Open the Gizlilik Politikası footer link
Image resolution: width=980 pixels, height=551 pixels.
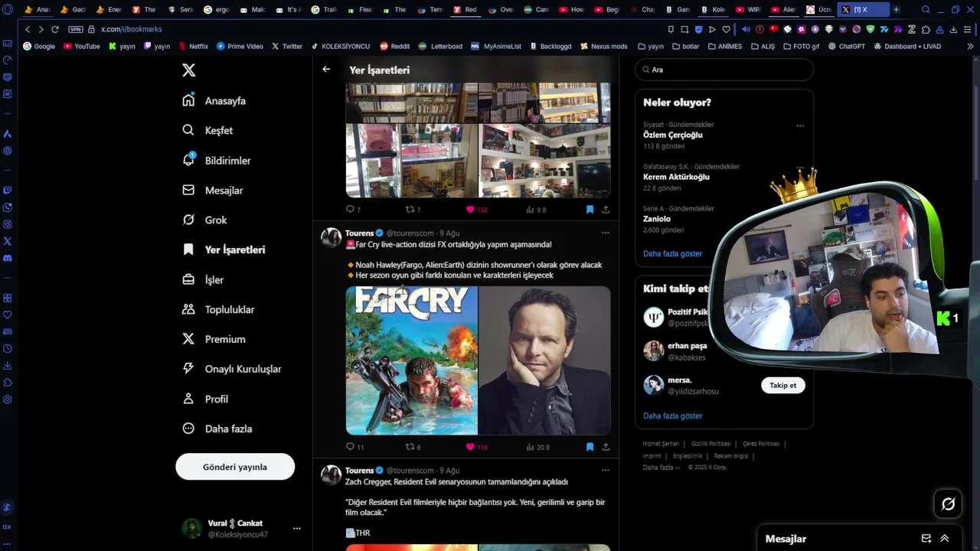710,444
